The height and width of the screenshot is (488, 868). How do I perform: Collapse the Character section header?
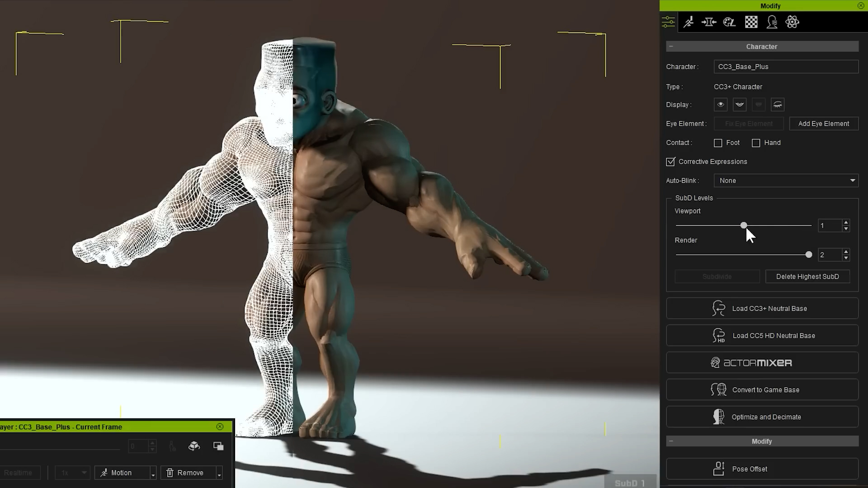pyautogui.click(x=671, y=47)
